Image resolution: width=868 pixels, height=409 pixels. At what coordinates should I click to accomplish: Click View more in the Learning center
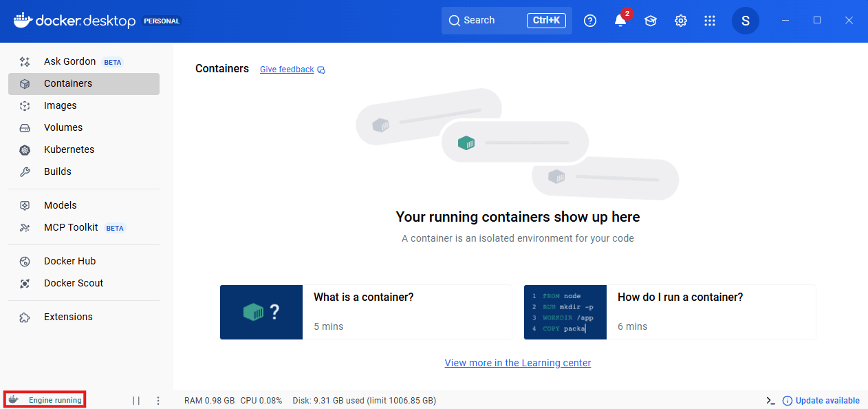tap(518, 363)
